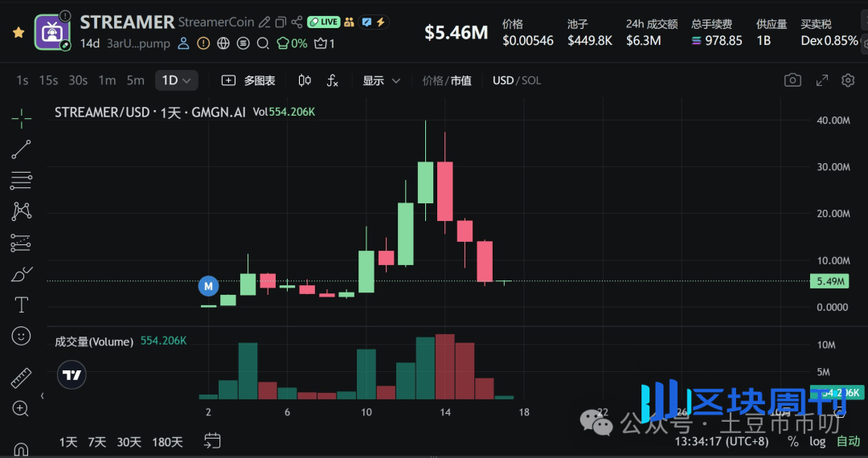Click the green LIVE badge
This screenshot has height=458, width=868.
coord(324,22)
